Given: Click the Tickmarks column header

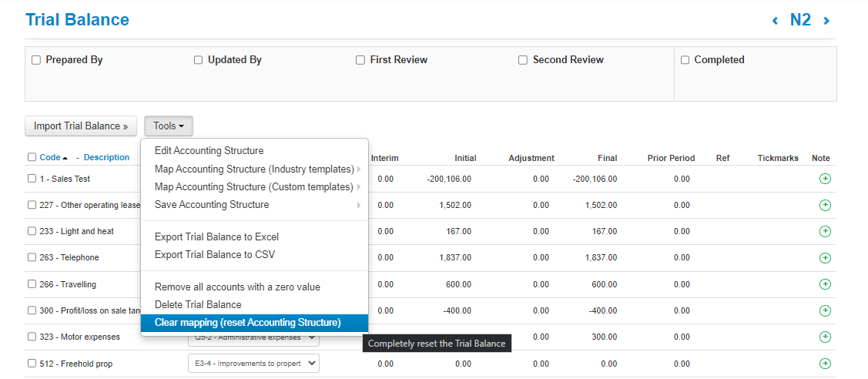Looking at the screenshot, I should (778, 158).
